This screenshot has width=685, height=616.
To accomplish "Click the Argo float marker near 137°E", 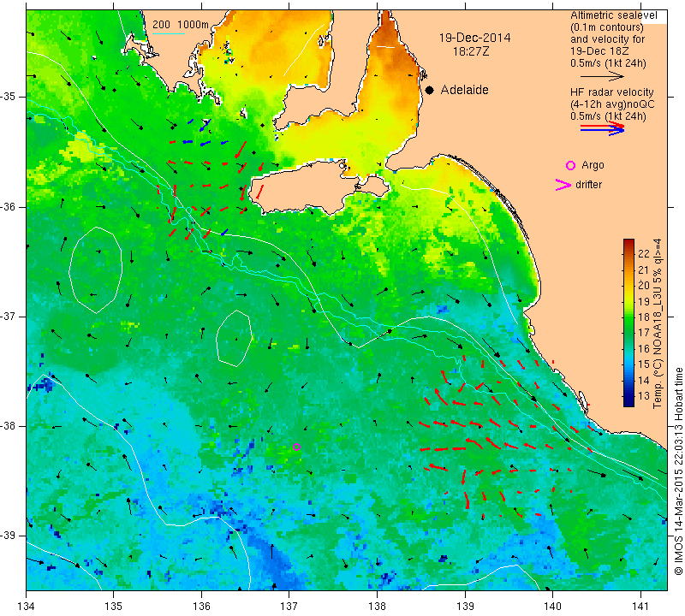I will (x=296, y=447).
